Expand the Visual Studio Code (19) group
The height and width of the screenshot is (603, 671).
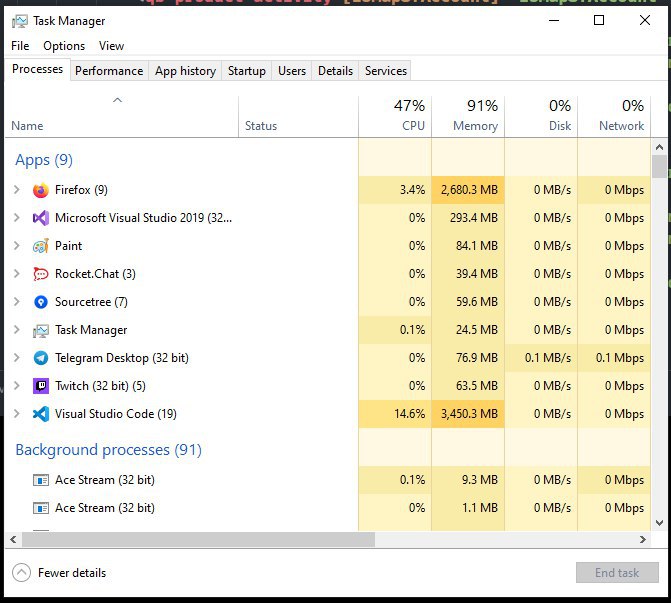point(17,414)
